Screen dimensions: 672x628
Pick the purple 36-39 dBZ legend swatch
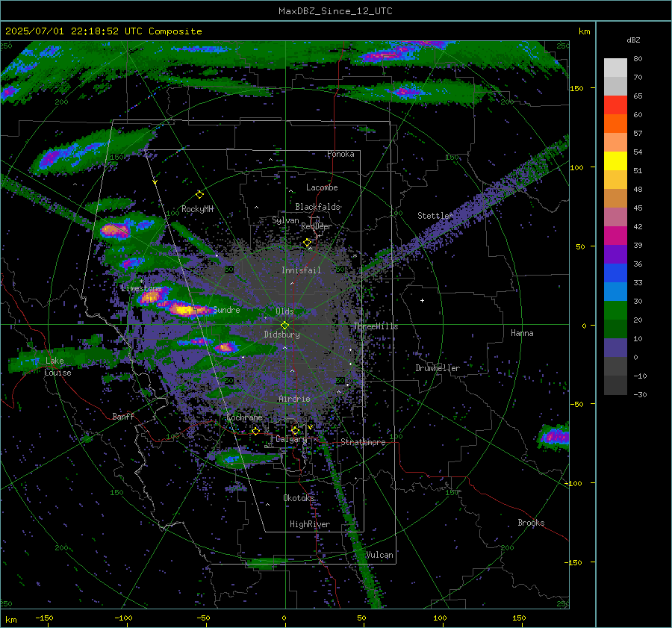615,255
